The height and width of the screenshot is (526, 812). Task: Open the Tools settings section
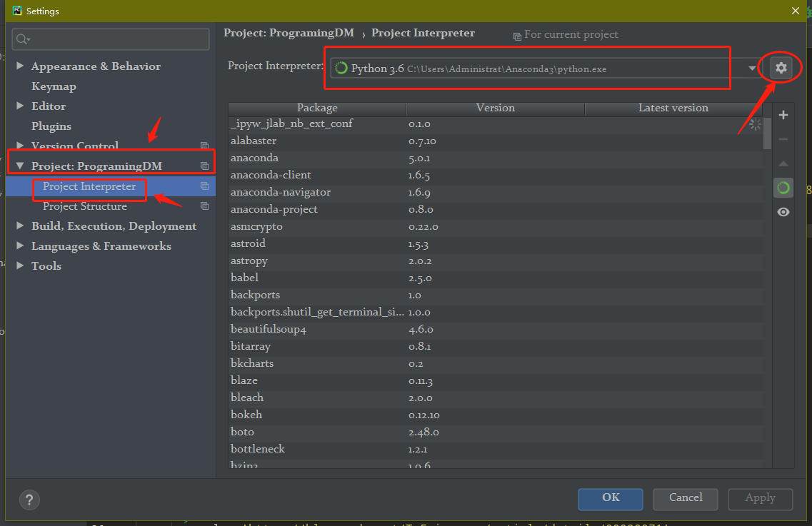coord(46,265)
